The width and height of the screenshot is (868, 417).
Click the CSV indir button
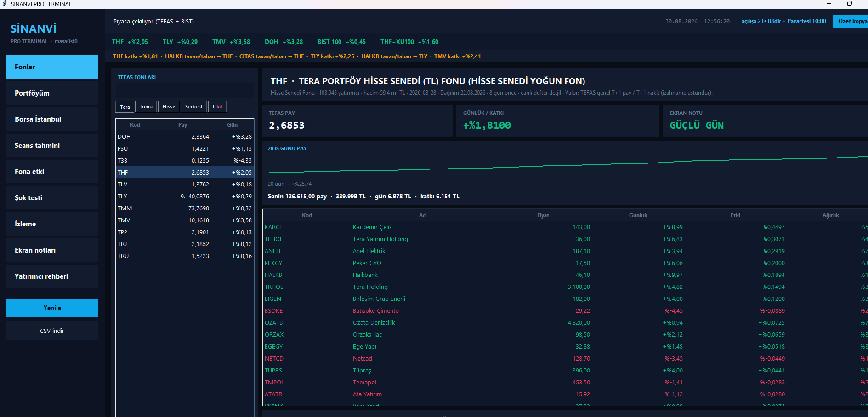pos(52,331)
